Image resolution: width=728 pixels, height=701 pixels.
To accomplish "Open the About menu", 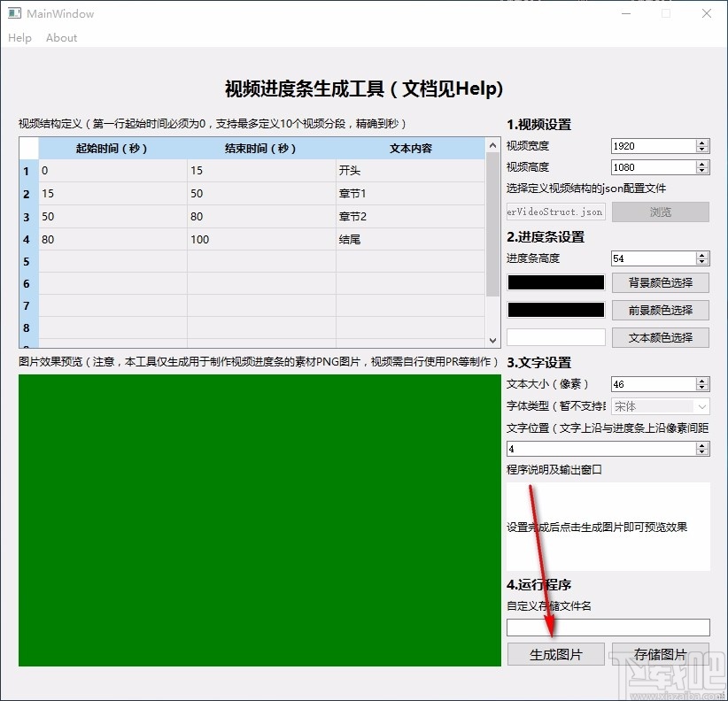I will [x=60, y=38].
